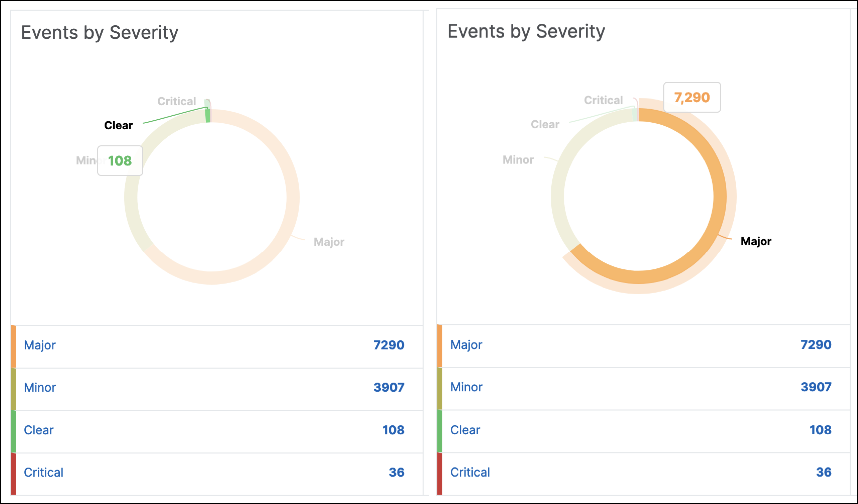
Task: Click olive Minor color bar in right panel
Action: pos(440,389)
